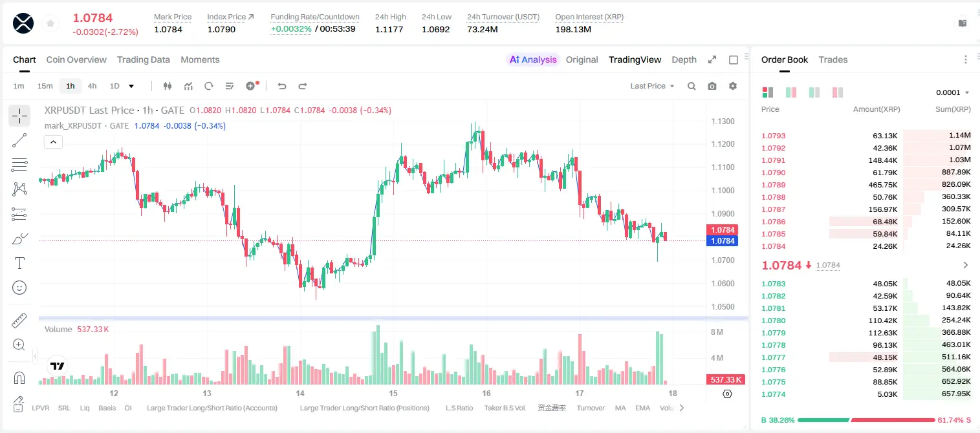Change order book precision 0.0001 dropdown
Screen dimensions: 980x433
coord(953,92)
